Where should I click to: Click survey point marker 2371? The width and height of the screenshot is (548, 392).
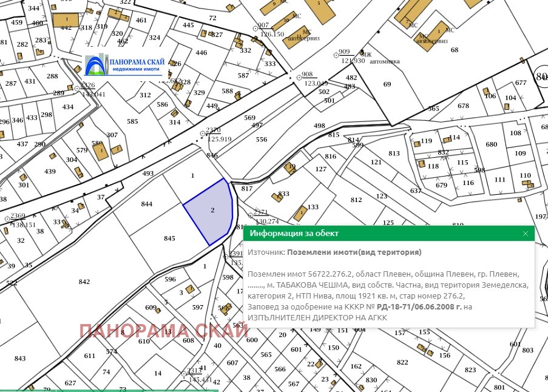(x=249, y=214)
